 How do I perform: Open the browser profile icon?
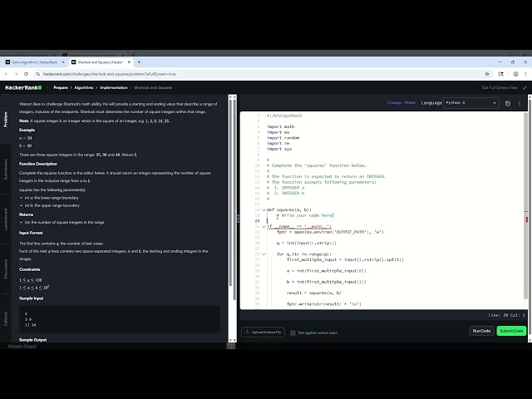515,74
